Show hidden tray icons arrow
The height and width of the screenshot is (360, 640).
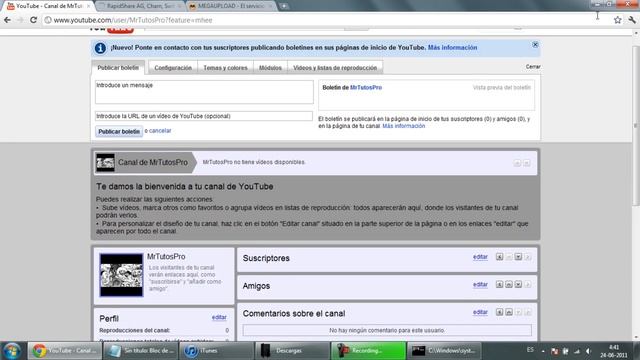(543, 351)
